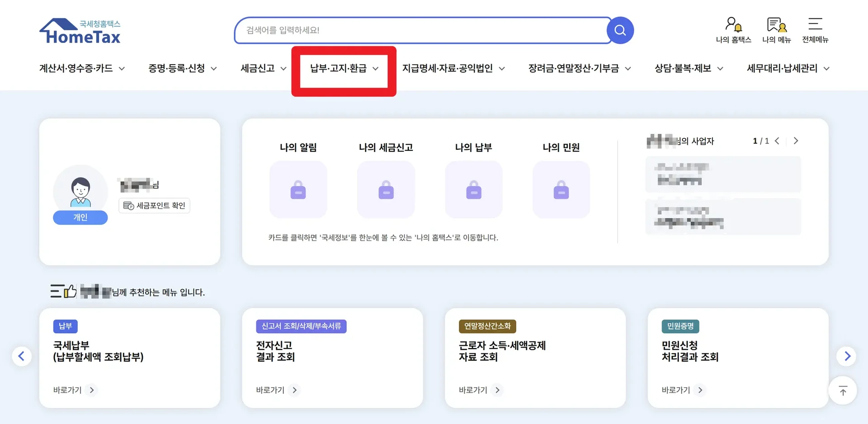Show next recommended menu cards
Image resolution: width=868 pixels, height=424 pixels.
click(847, 356)
